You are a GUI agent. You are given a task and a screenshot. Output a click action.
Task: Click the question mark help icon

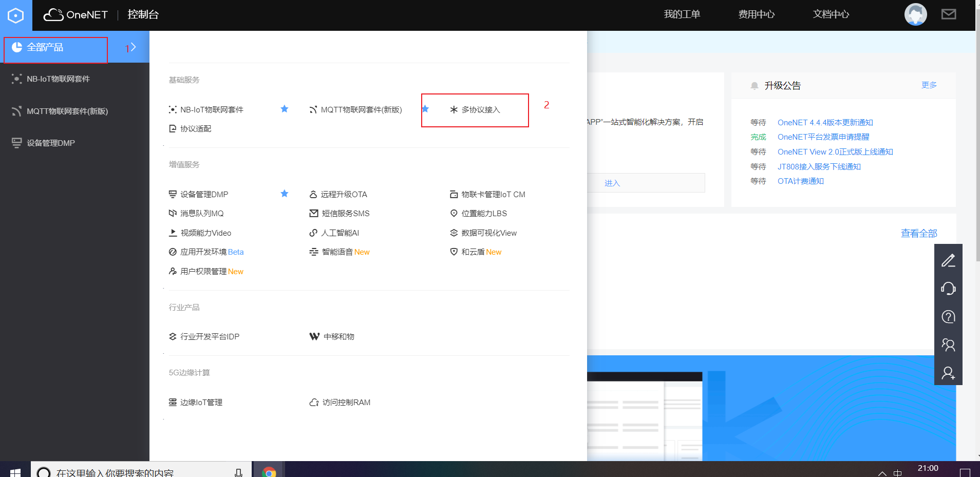pyautogui.click(x=948, y=317)
